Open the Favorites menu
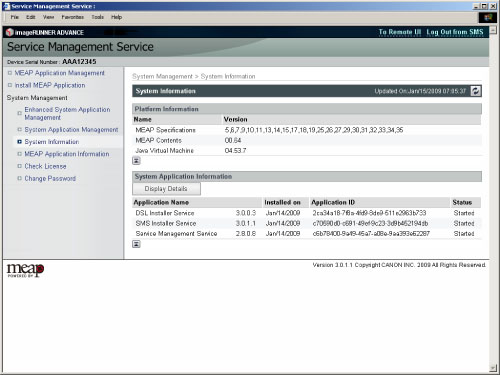500x375 pixels. click(72, 17)
